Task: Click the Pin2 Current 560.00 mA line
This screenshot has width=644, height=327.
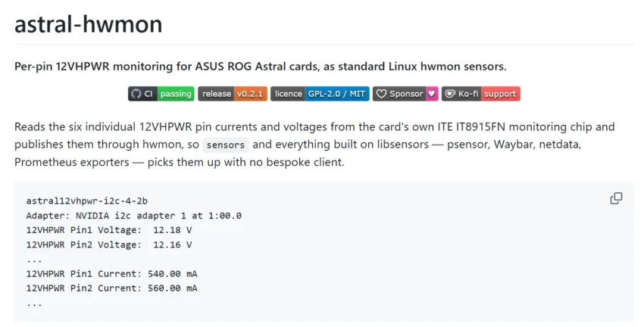Action: [111, 288]
